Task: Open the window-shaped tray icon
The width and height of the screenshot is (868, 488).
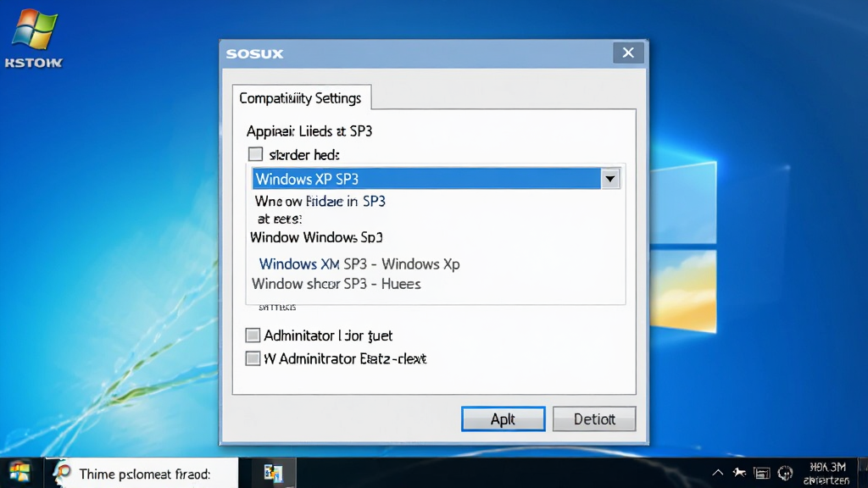Action: point(762,473)
